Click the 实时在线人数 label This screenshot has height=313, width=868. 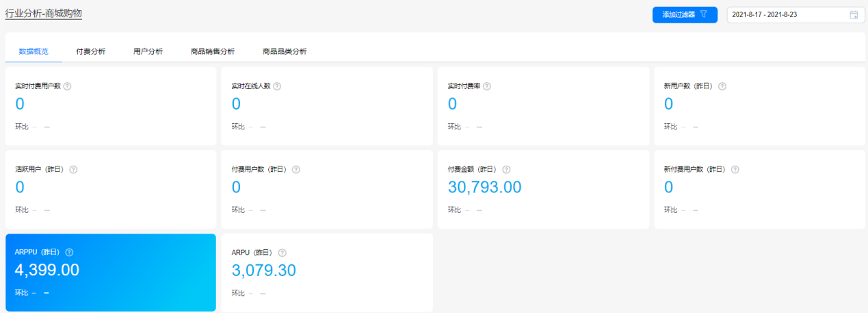pos(251,86)
